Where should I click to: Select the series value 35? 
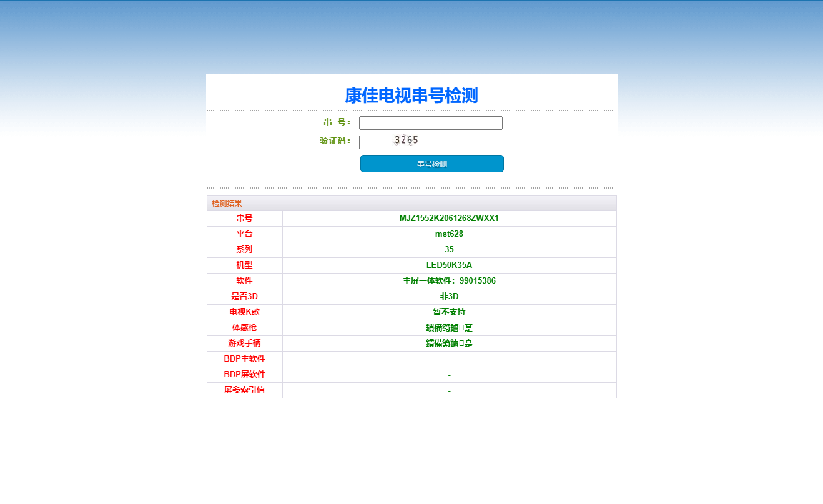[449, 250]
